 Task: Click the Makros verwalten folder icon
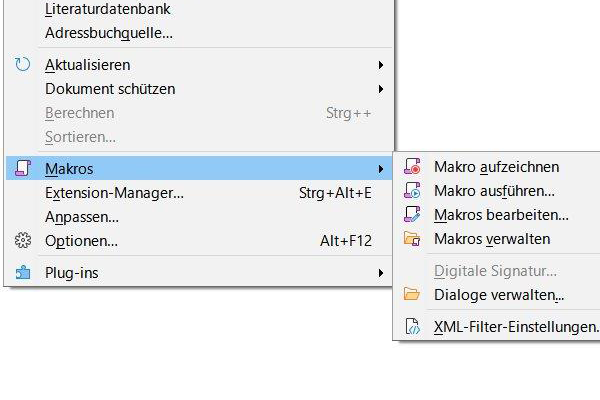pyautogui.click(x=411, y=239)
